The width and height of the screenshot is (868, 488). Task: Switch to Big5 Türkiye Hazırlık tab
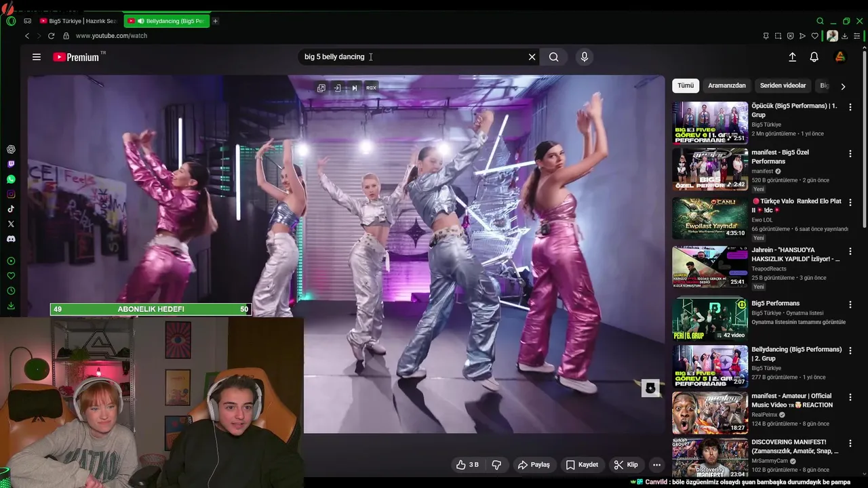click(x=79, y=21)
